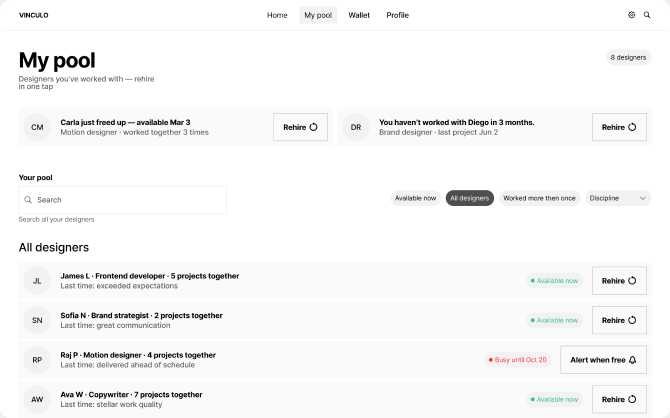Click the AW avatar
Image resolution: width=670 pixels, height=418 pixels.
coord(37,399)
